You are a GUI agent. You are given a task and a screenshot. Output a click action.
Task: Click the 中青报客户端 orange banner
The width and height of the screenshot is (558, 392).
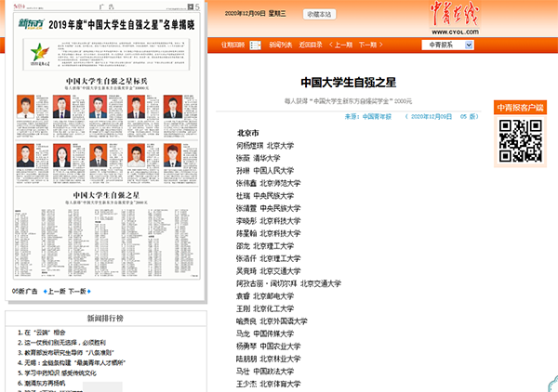click(520, 109)
